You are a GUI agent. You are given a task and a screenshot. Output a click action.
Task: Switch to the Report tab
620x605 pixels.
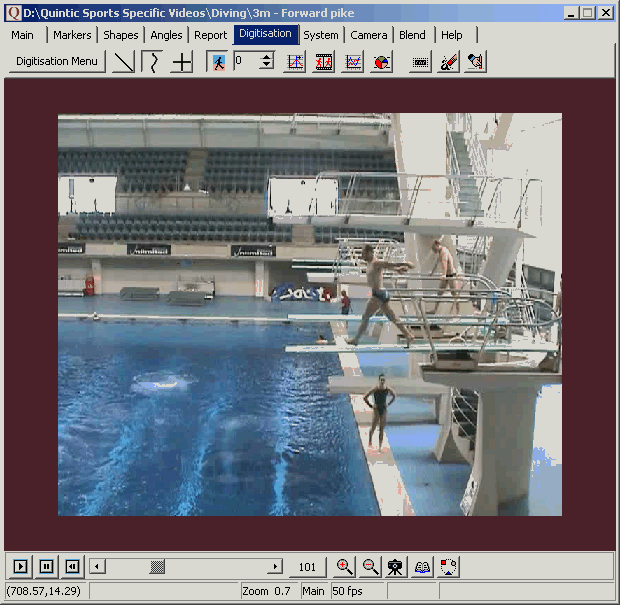click(210, 35)
